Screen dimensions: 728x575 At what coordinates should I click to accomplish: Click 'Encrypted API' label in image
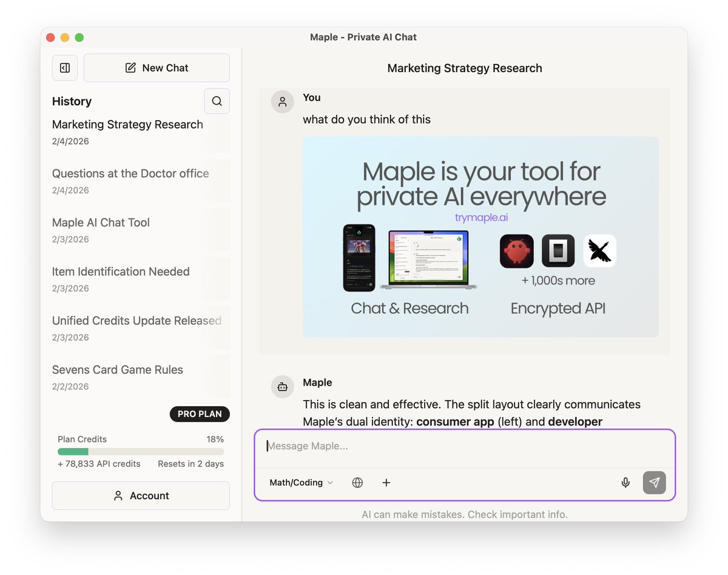point(558,308)
